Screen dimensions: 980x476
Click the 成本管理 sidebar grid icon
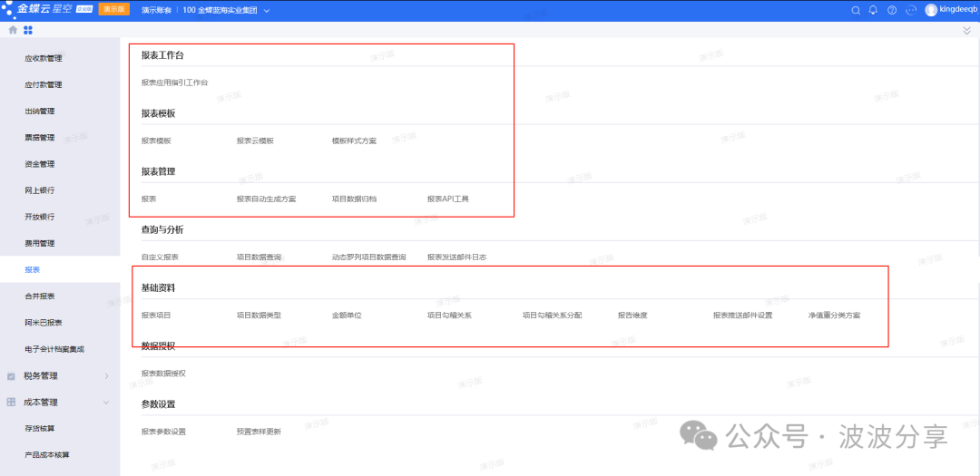pos(11,402)
